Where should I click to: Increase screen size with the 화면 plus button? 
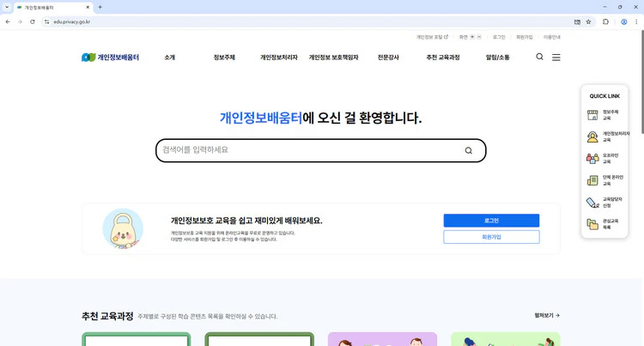pyautogui.click(x=472, y=37)
